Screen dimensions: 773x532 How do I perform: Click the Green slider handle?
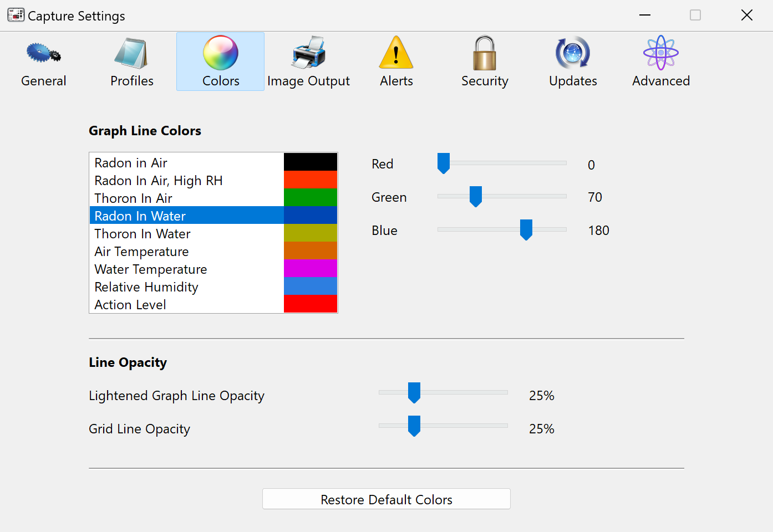click(476, 197)
